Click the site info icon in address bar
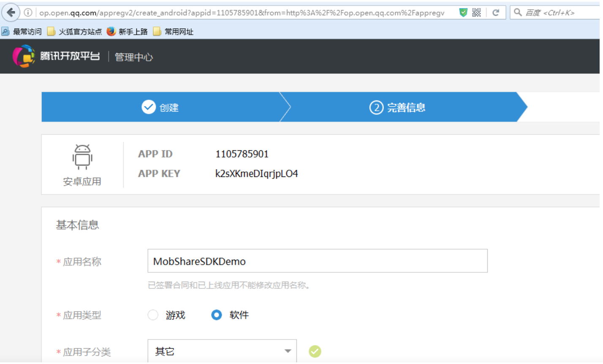Screen dimensions: 603x364 click(28, 13)
